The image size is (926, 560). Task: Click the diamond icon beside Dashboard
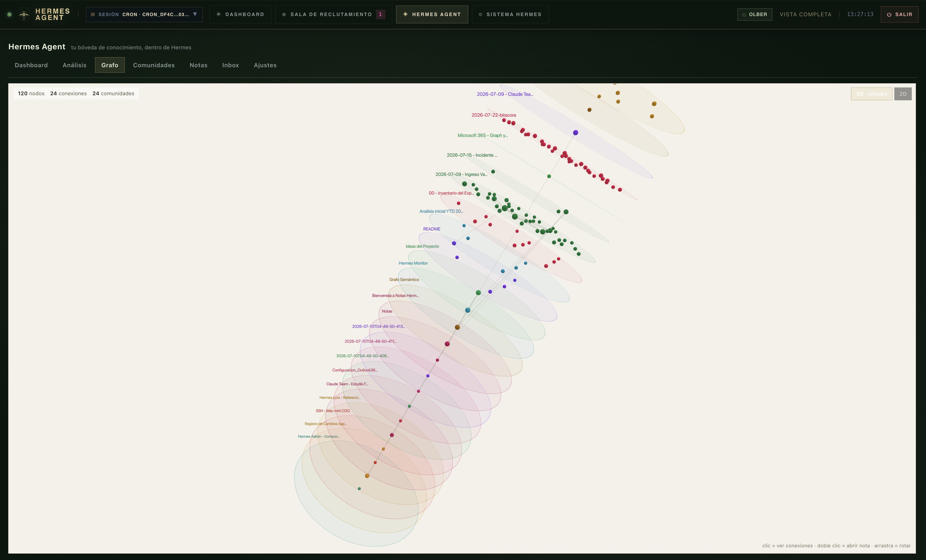[218, 14]
